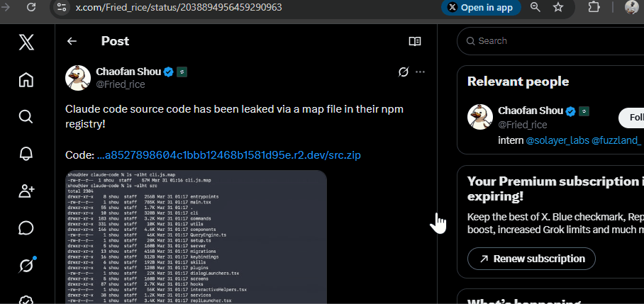The height and width of the screenshot is (304, 644).
Task: Go back using the arrow beside Post
Action: pyautogui.click(x=72, y=41)
